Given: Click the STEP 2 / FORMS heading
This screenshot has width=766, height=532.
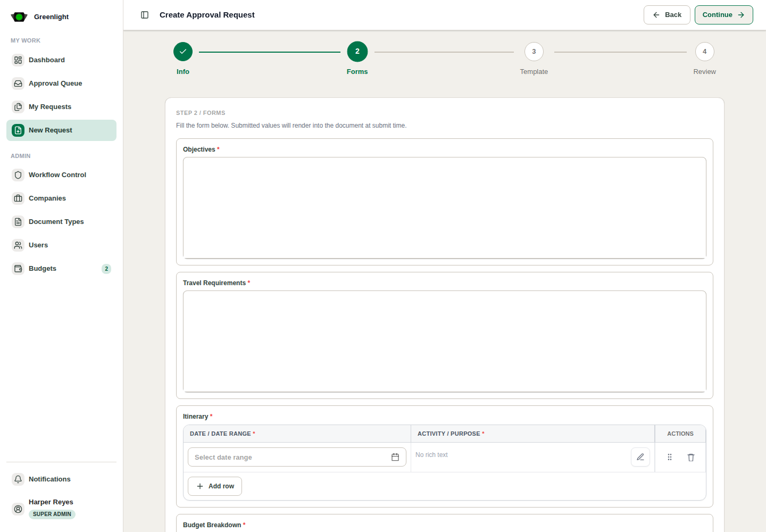Looking at the screenshot, I should tap(201, 113).
